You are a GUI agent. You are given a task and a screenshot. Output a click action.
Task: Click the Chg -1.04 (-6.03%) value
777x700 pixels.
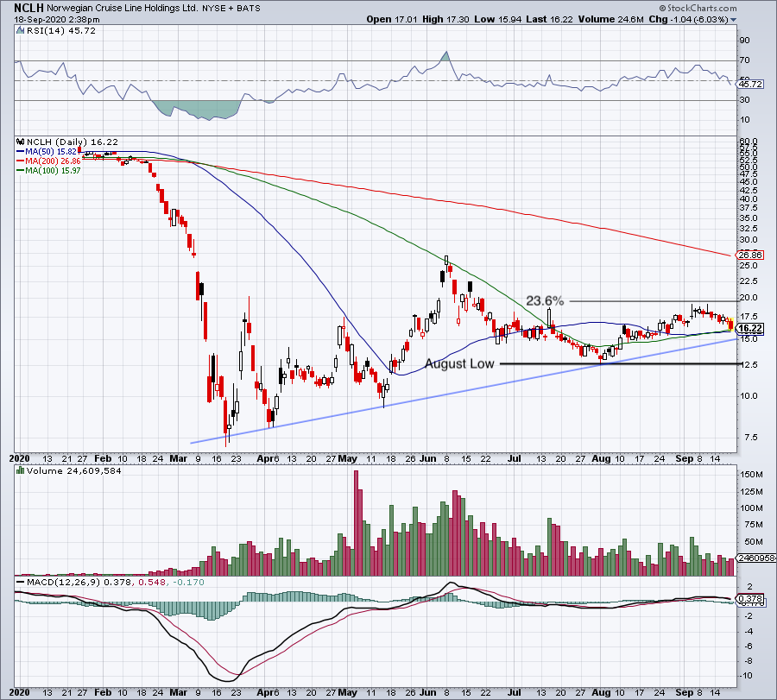coord(688,19)
